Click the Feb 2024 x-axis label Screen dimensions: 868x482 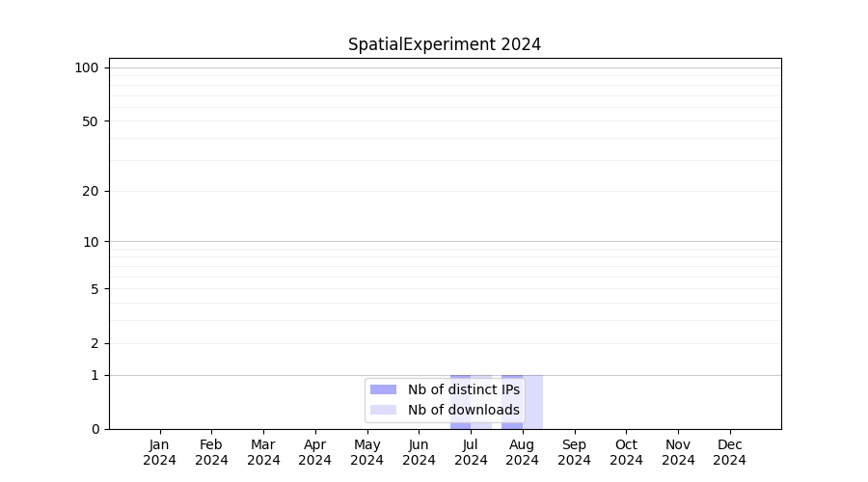tap(211, 452)
